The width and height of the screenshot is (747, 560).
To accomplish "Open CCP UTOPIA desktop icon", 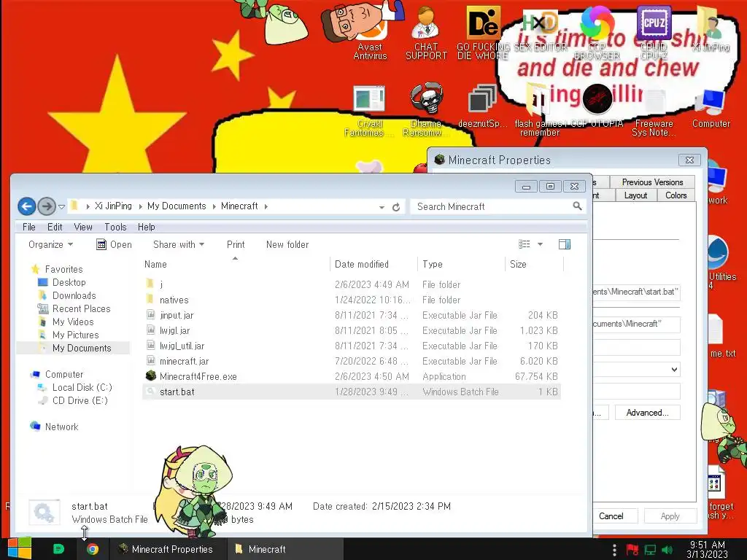I will (x=597, y=106).
